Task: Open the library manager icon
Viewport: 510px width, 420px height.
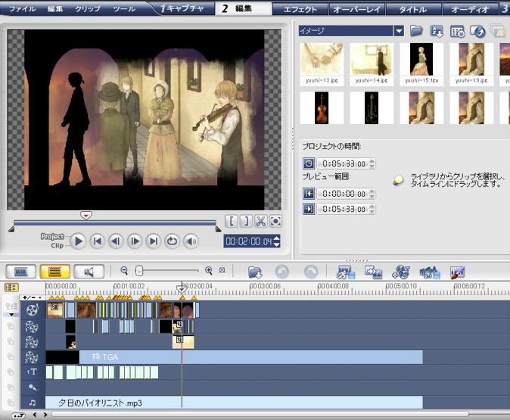Action: pyautogui.click(x=457, y=32)
